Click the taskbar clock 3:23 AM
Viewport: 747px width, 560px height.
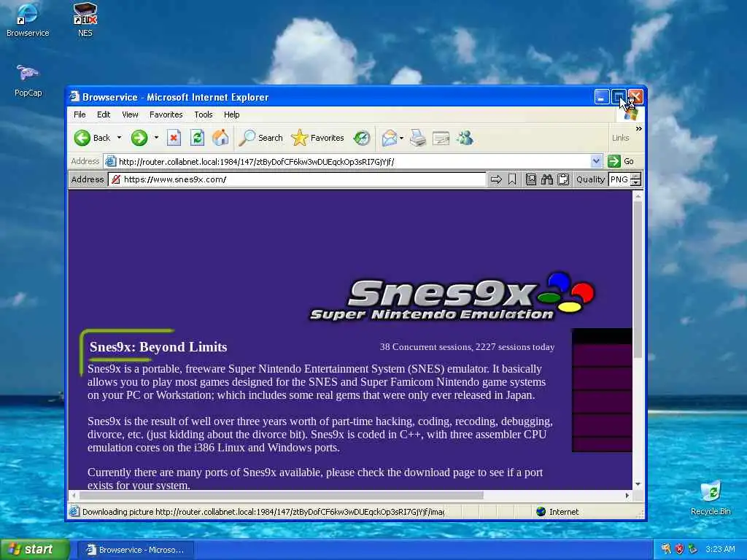click(x=720, y=550)
